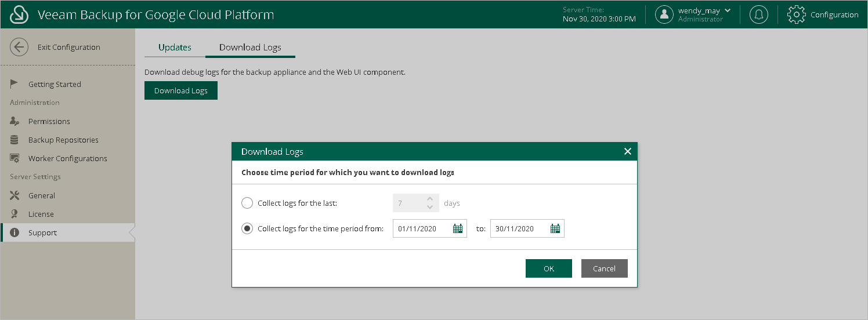Increase the days value with up arrow
Image resolution: width=868 pixels, height=320 pixels.
(x=430, y=198)
